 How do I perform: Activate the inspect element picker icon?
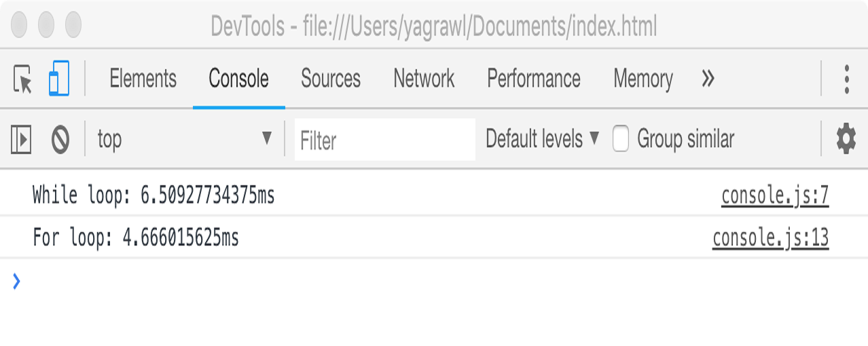click(23, 79)
